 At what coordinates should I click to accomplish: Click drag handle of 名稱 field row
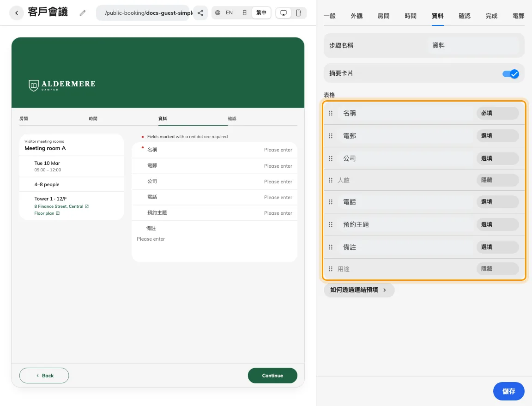(331, 113)
